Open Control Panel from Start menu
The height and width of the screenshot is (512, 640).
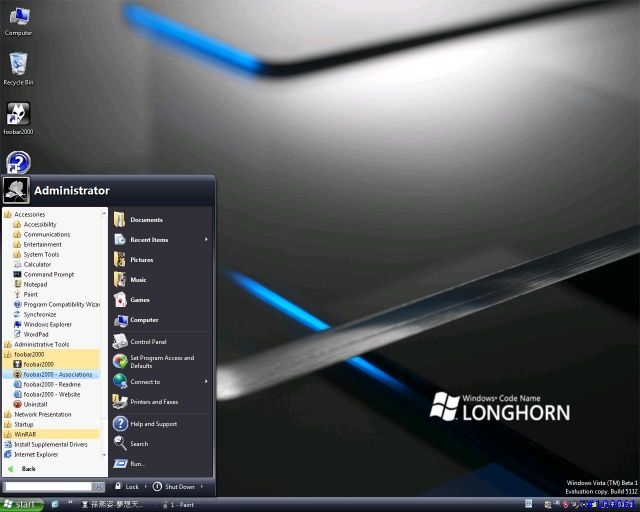coord(160,342)
